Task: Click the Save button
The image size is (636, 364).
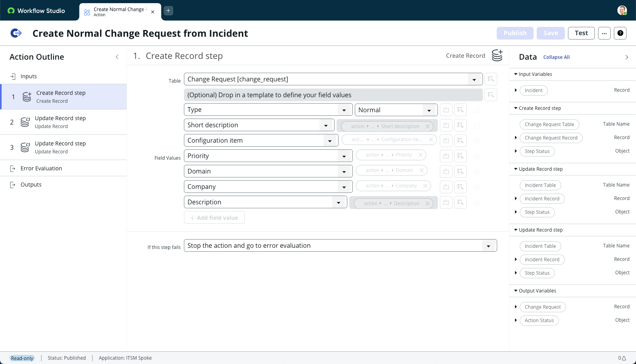Action: [x=551, y=33]
